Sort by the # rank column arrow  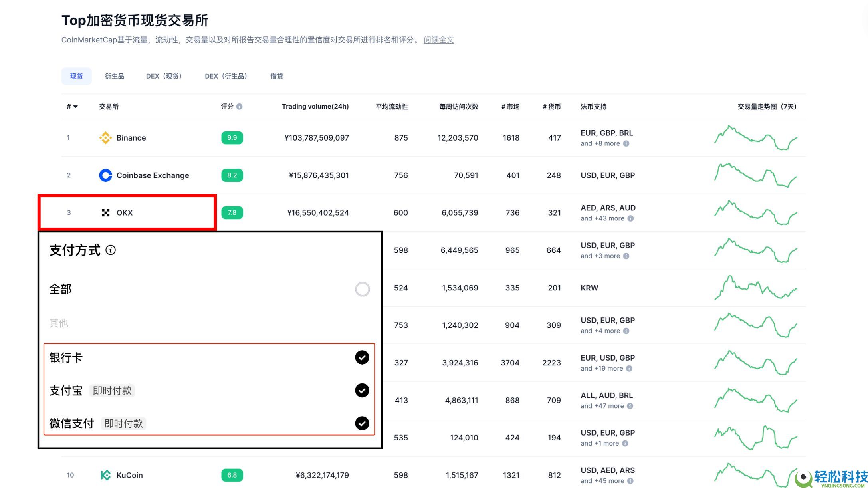tap(75, 107)
